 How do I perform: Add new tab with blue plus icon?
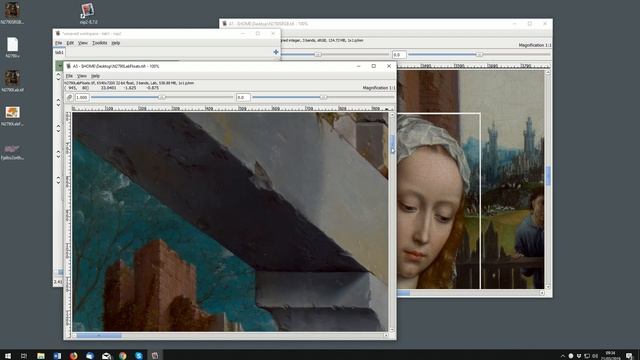[276, 52]
